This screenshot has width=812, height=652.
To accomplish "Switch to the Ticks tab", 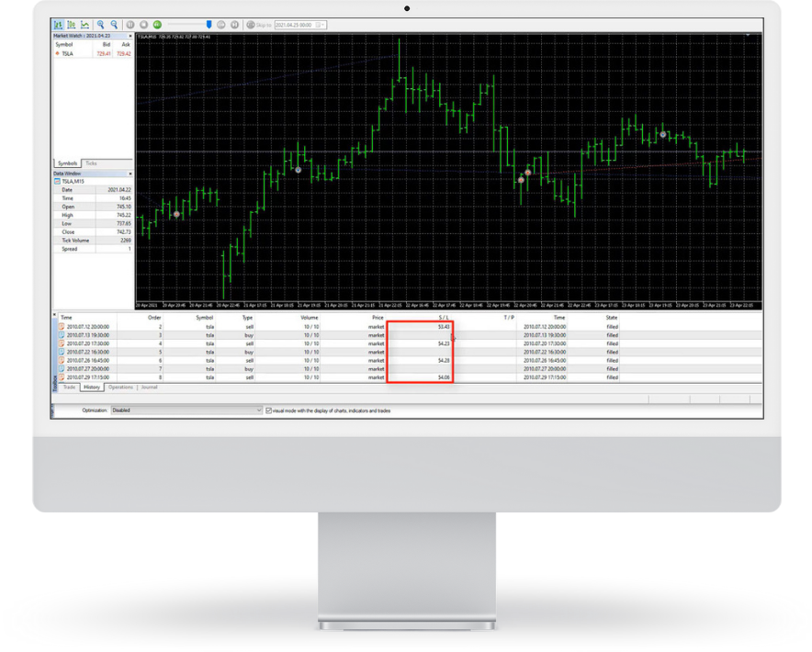I will (x=92, y=163).
